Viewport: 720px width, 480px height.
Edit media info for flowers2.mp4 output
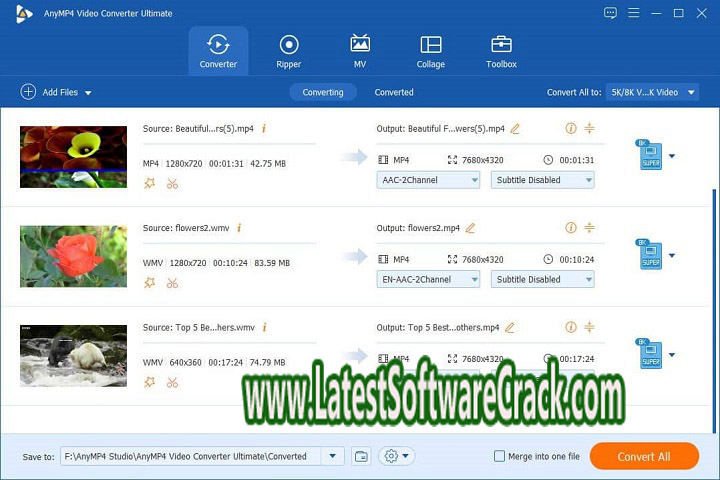pyautogui.click(x=571, y=227)
